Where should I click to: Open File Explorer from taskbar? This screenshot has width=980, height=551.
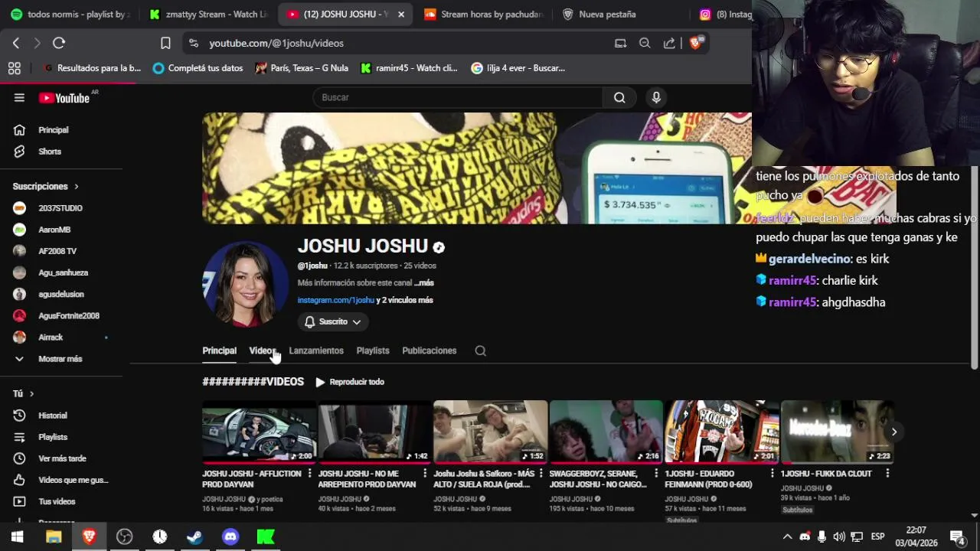54,536
